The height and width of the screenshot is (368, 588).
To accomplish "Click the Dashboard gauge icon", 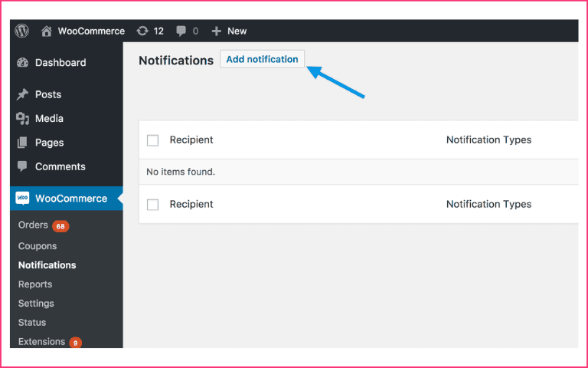I will pyautogui.click(x=22, y=63).
